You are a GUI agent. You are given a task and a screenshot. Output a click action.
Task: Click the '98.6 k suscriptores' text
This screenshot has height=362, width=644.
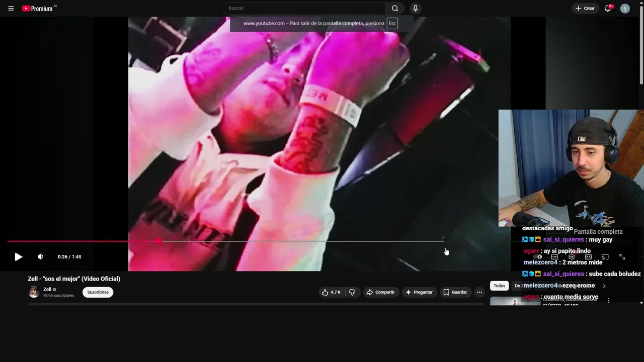point(58,296)
